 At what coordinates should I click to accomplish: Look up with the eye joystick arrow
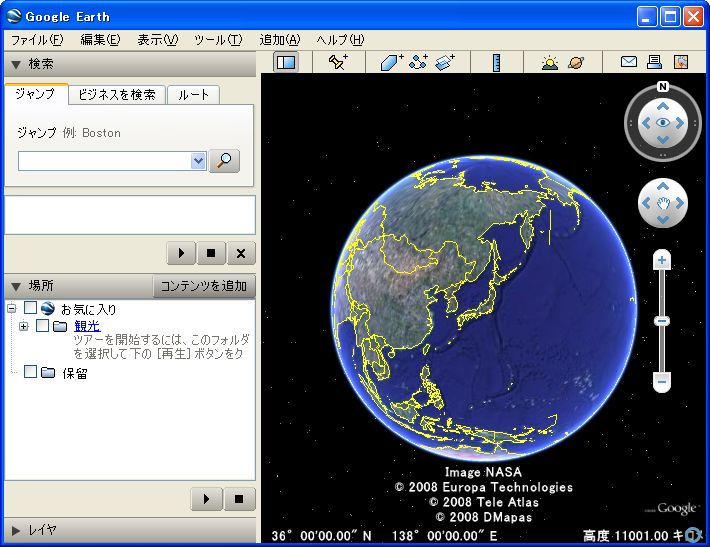[663, 106]
